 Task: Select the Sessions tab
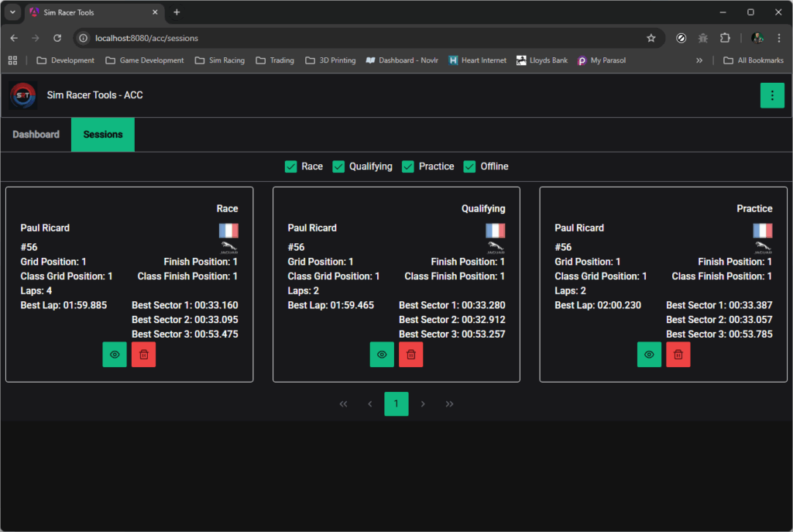[x=103, y=135]
